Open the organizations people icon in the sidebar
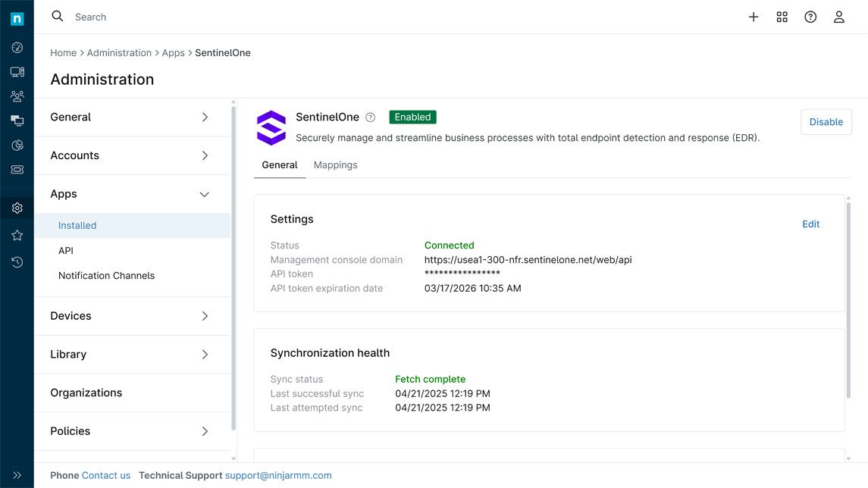This screenshot has width=868, height=488. click(17, 96)
